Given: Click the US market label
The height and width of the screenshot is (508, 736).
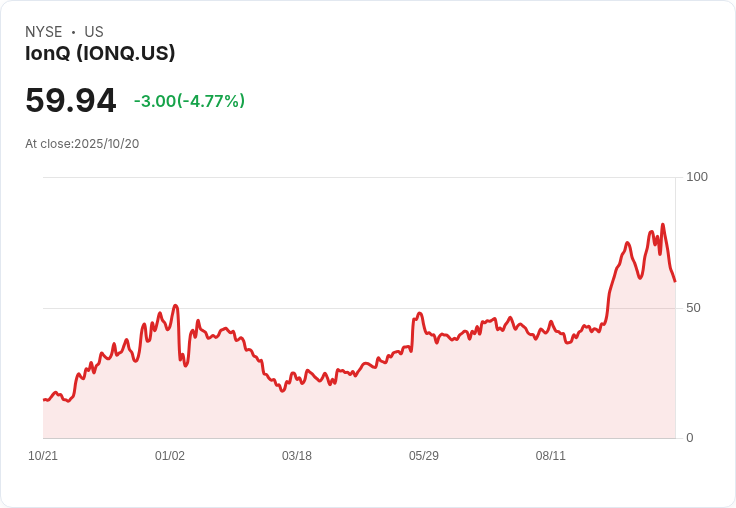Looking at the screenshot, I should click(x=94, y=32).
